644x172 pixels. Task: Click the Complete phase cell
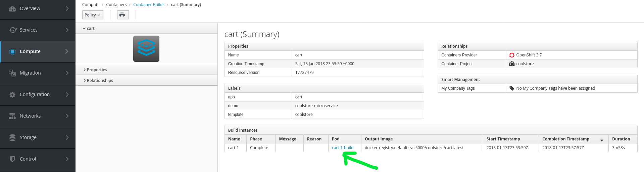tap(261, 148)
